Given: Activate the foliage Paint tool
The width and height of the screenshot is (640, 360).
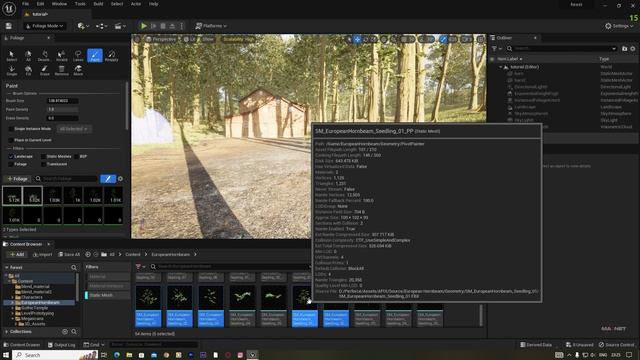Looking at the screenshot, I should coord(95,56).
